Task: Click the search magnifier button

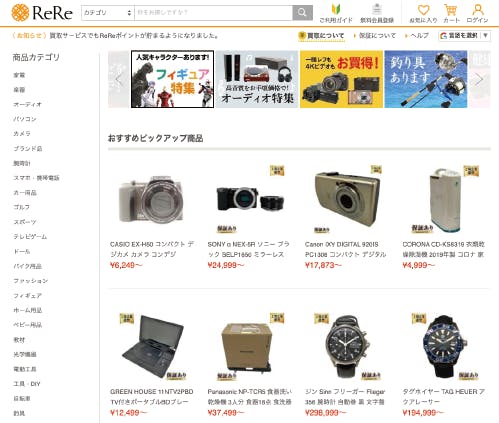Action: pyautogui.click(x=302, y=13)
